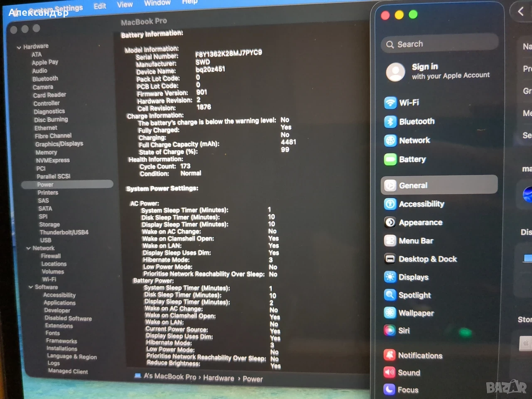Select the green Battery icon
532x399 pixels.
click(390, 160)
